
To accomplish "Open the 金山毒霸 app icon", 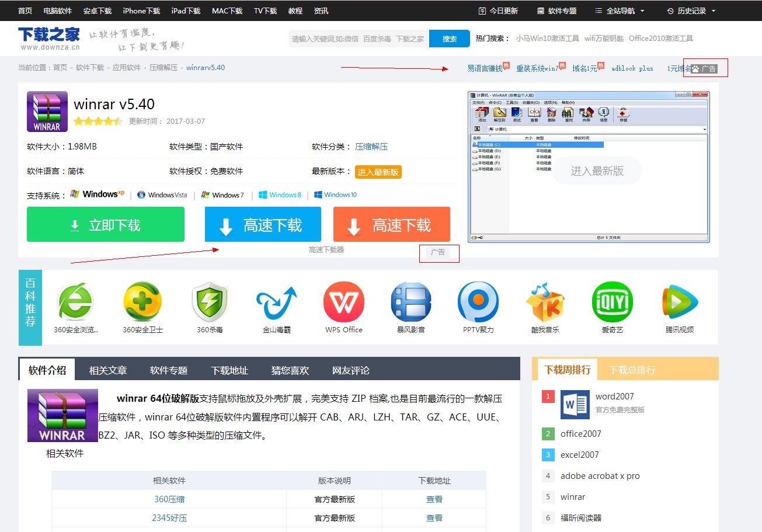I will pos(276,304).
